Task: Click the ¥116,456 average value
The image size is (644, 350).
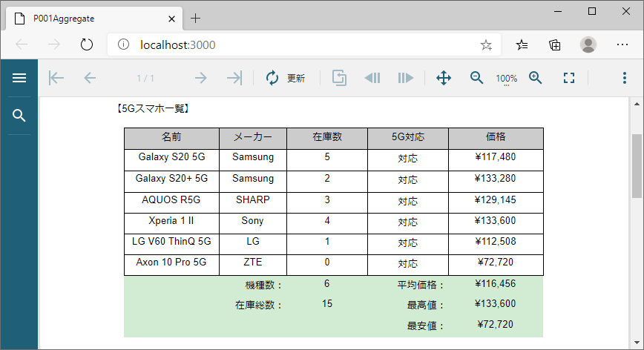Action: [496, 283]
